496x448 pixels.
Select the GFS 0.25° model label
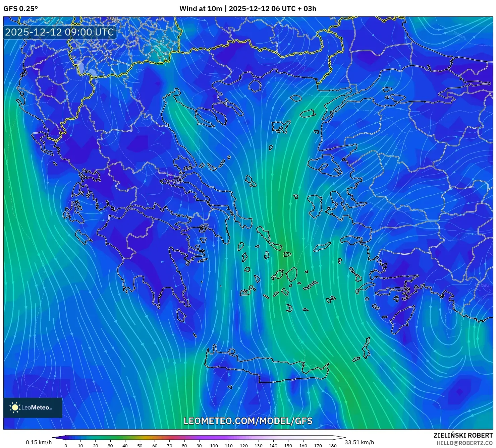pos(21,9)
